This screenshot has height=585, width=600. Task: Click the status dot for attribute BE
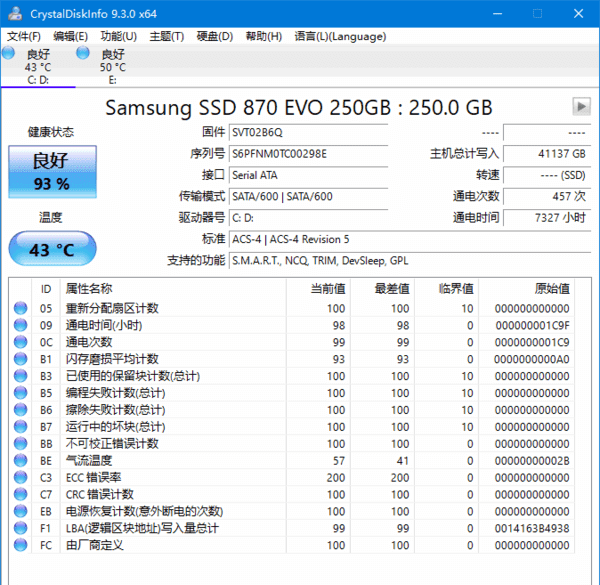[x=21, y=461]
